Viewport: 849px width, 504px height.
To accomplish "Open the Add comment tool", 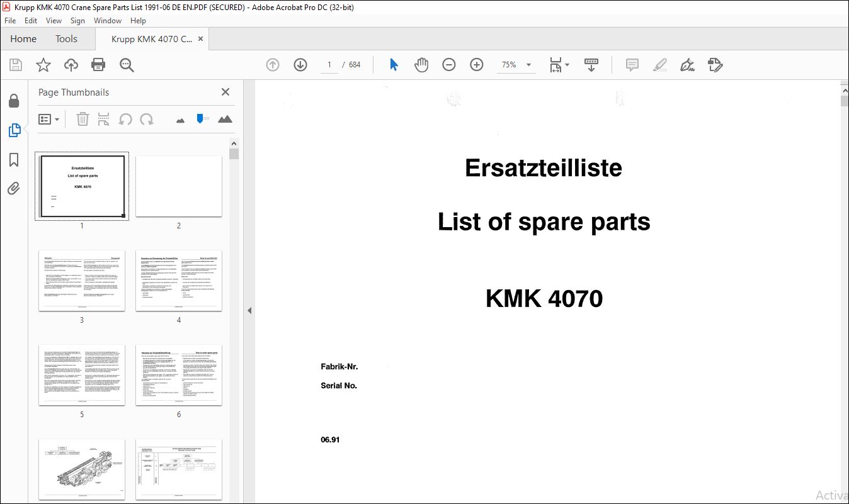I will point(632,65).
